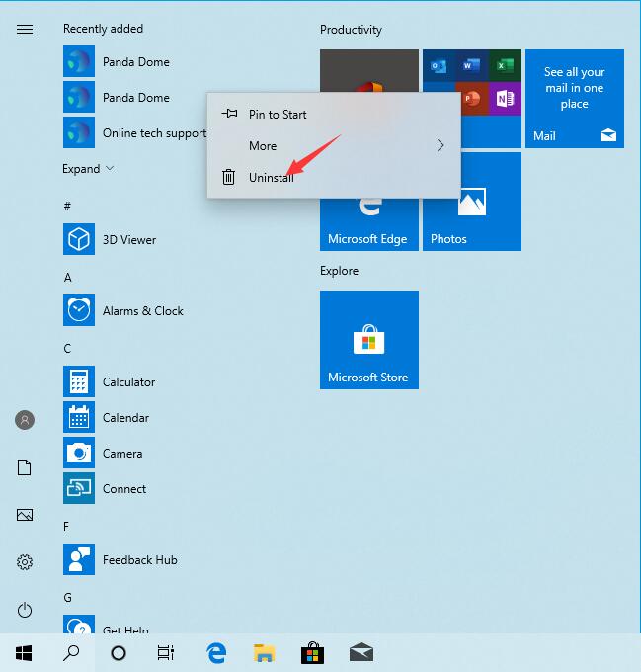Click the Recently added heading
The width and height of the screenshot is (641, 672).
click(103, 29)
